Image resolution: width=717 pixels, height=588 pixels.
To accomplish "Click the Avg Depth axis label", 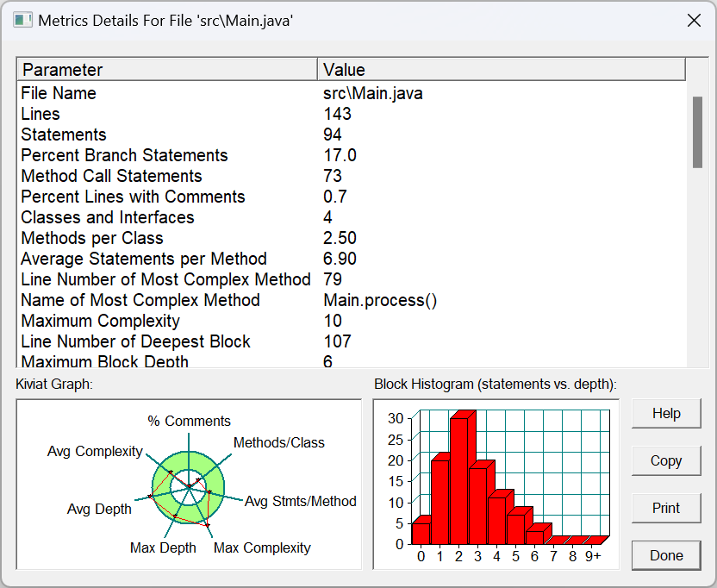I will point(99,509).
